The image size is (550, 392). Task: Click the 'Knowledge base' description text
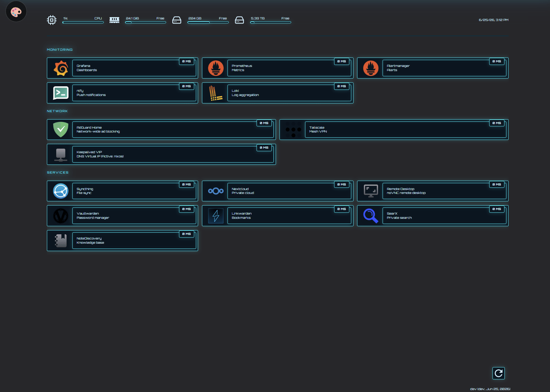coord(90,243)
